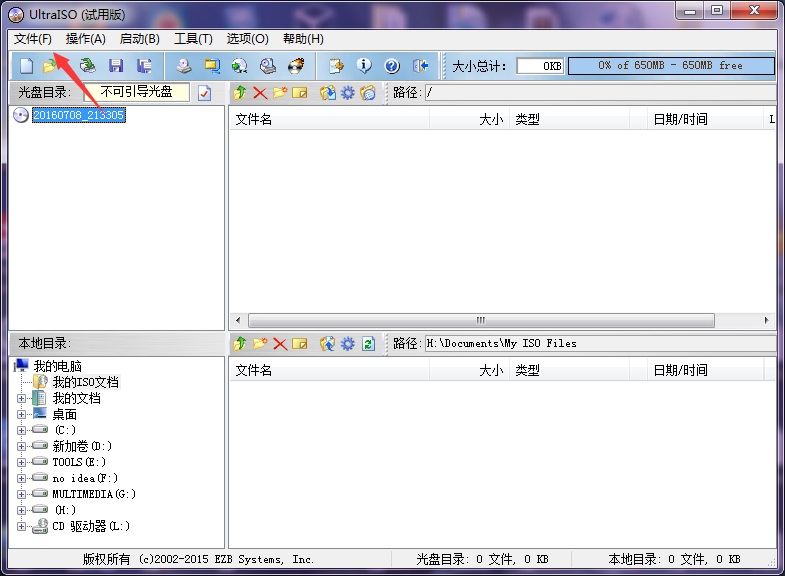The width and height of the screenshot is (785, 576).
Task: Click the Save As multiple floppy icon
Action: (x=145, y=66)
